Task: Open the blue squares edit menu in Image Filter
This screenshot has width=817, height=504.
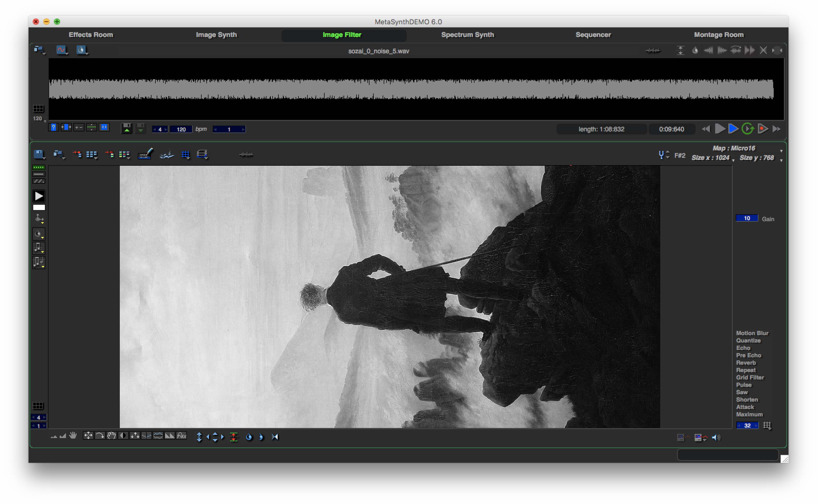Action: 59,154
